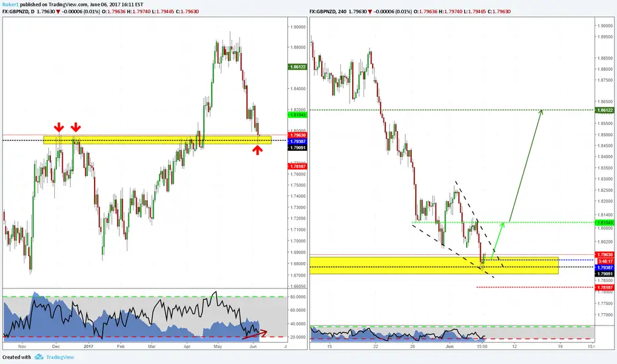The image size is (617, 364).
Task: Click the 2017 label on daily time axis
Action: click(x=89, y=347)
